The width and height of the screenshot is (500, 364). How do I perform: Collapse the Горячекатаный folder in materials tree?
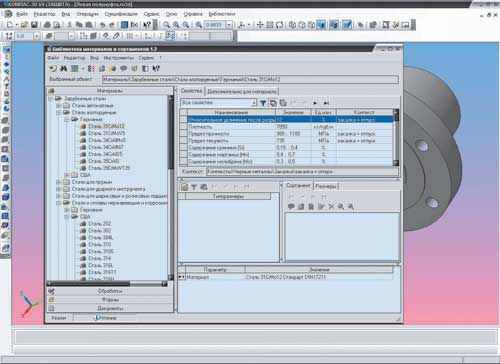pyautogui.click(x=67, y=119)
